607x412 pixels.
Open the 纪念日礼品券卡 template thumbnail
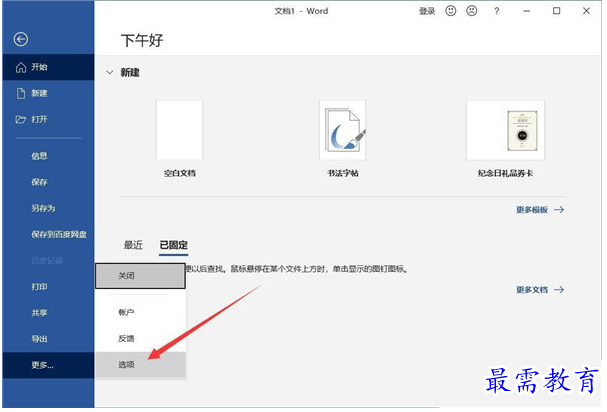(505, 130)
